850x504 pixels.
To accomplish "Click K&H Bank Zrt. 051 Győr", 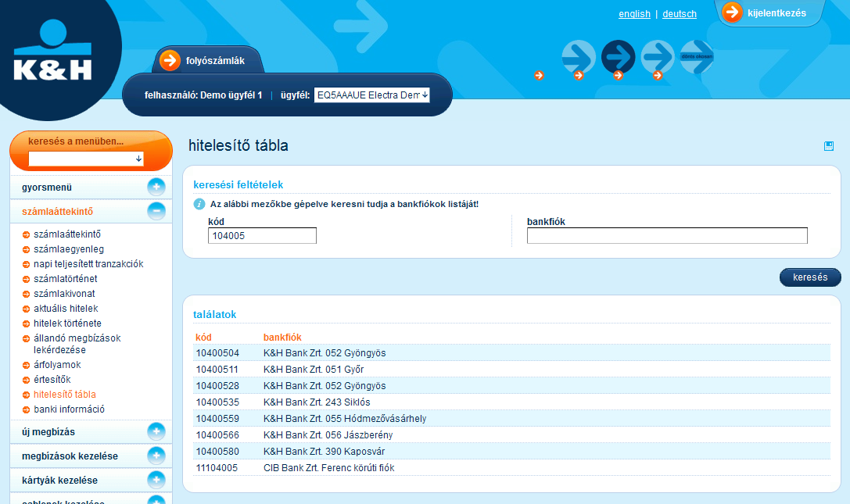I will pyautogui.click(x=314, y=370).
